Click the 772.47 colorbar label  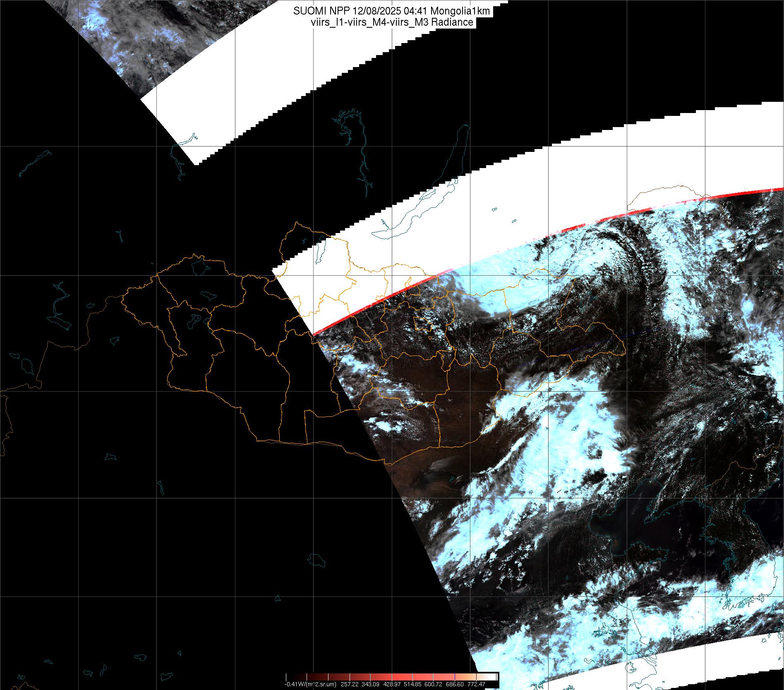tap(476, 684)
